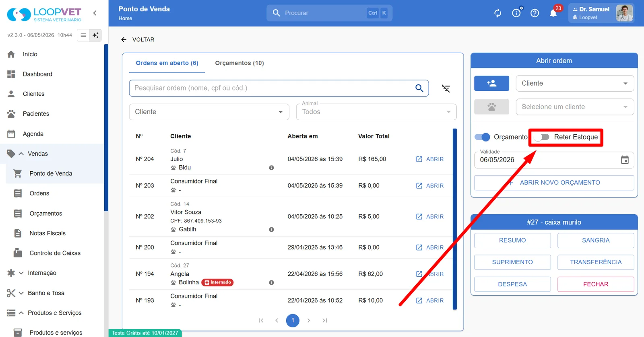The image size is (644, 337).
Task: Enable the Reter Estoque switch
Action: (541, 137)
